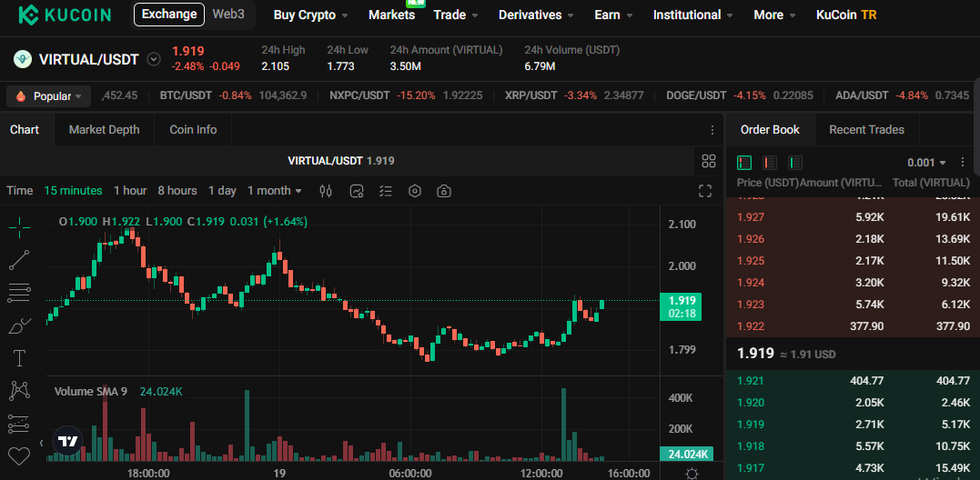Click sell order price 1.927
980x480 pixels.
point(751,217)
